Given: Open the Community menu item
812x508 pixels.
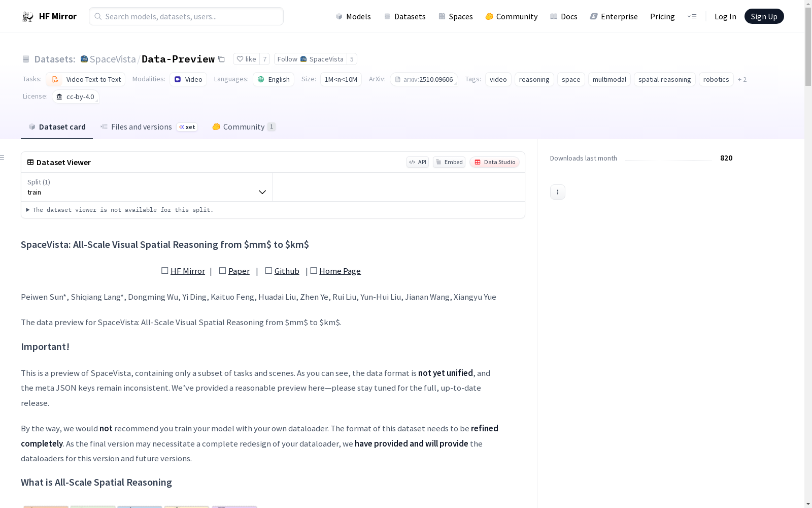Looking at the screenshot, I should tap(511, 16).
